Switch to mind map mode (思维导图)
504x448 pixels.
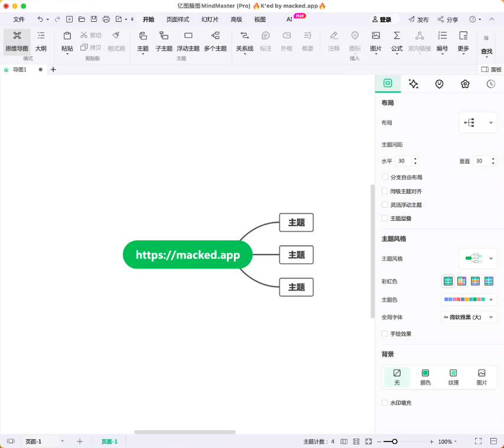17,41
